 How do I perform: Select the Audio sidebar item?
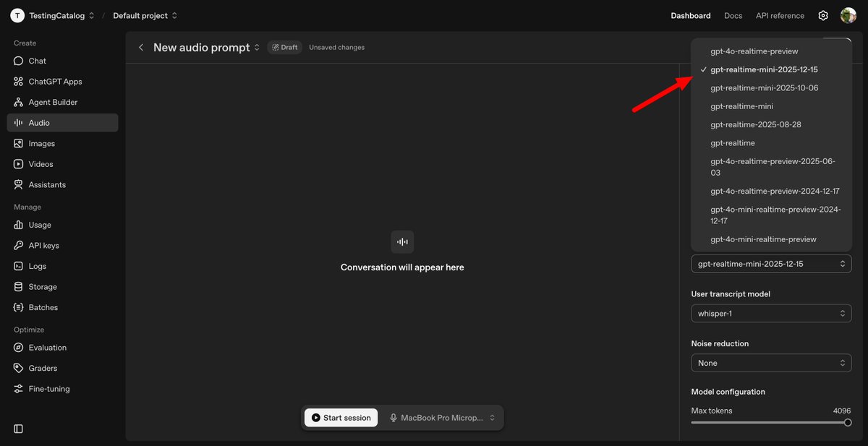point(62,123)
